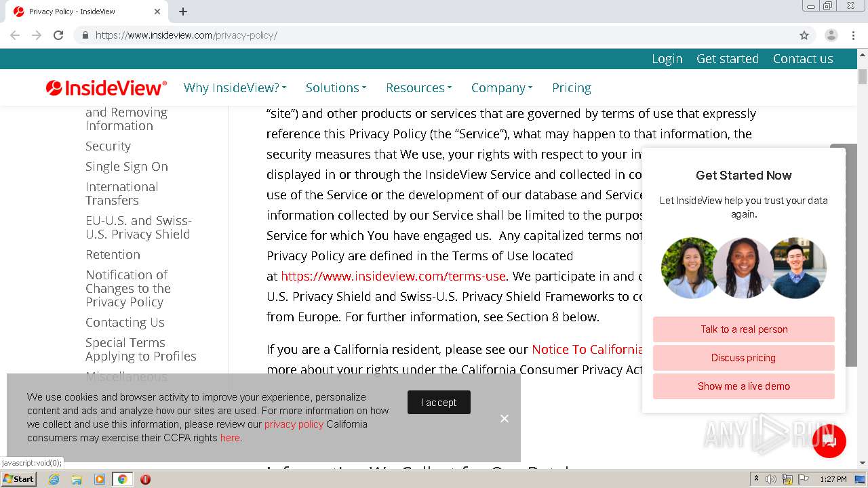Open the Chrome three-dot menu
The width and height of the screenshot is (868, 488).
click(x=853, y=35)
